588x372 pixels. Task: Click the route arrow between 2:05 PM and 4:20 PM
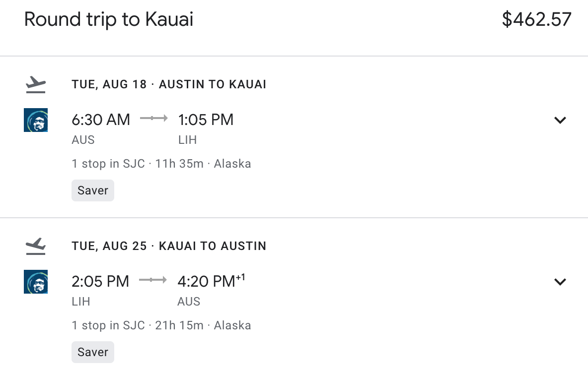[x=153, y=280]
